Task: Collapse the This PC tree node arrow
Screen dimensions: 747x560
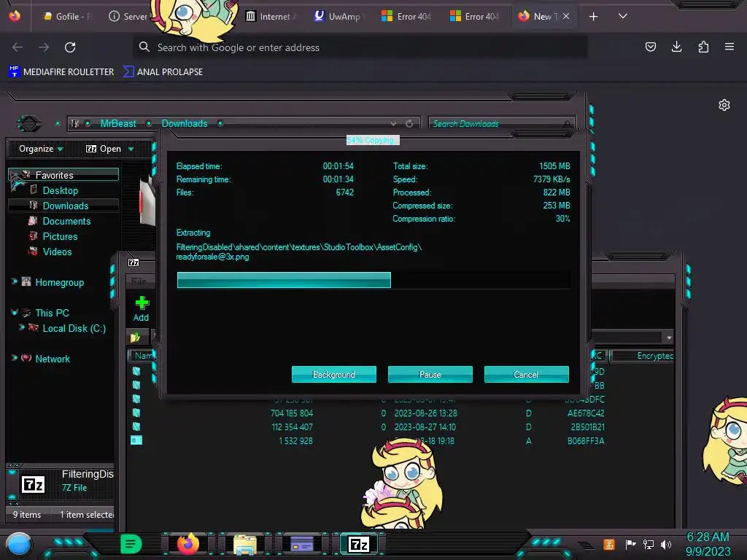Action: pyautogui.click(x=15, y=312)
